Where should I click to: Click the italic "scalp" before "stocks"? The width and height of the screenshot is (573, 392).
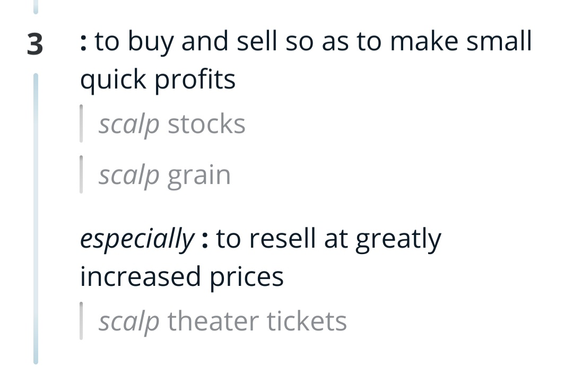point(129,125)
